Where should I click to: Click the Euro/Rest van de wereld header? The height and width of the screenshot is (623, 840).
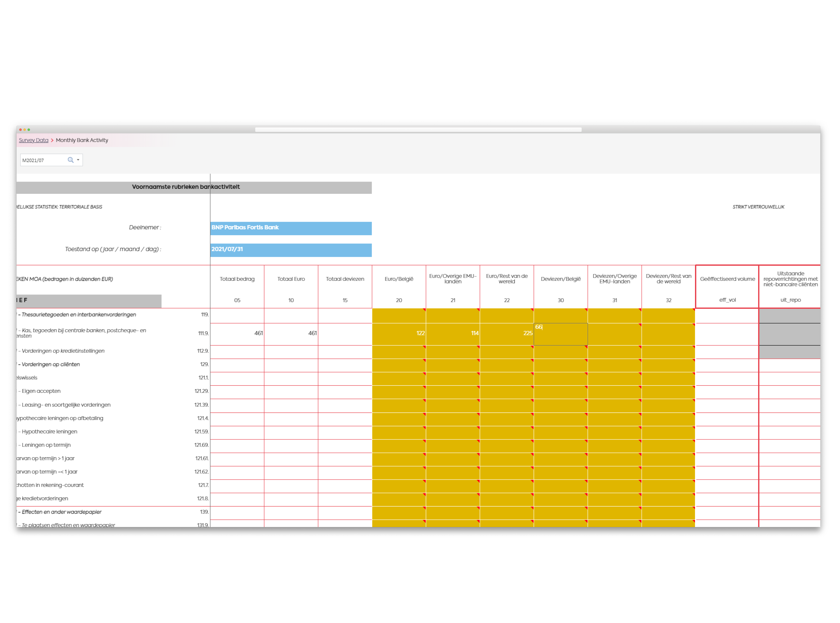click(507, 279)
